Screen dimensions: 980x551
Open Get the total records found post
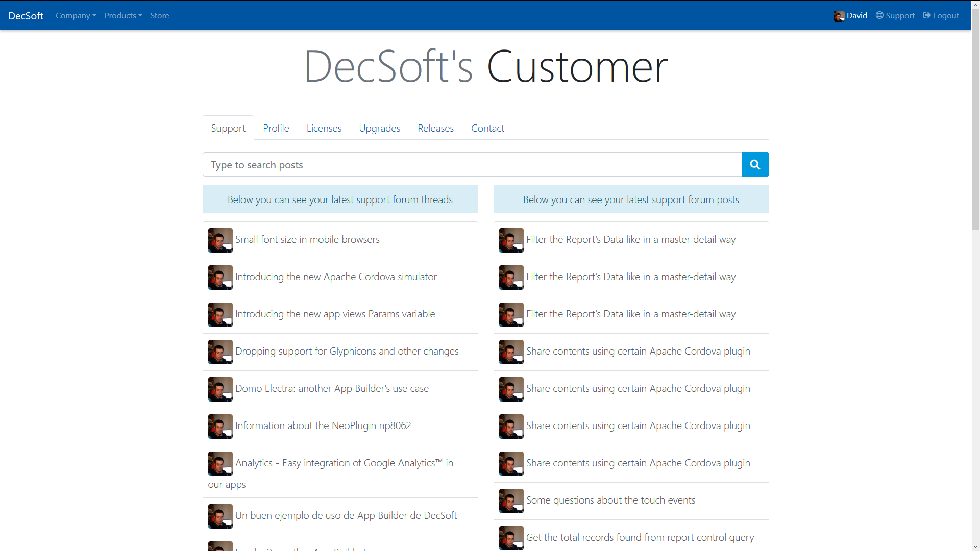click(640, 537)
